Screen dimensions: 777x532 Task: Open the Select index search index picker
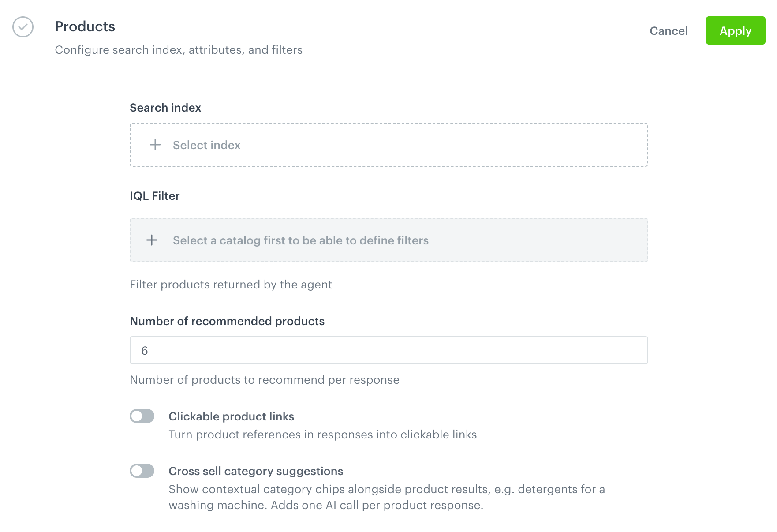[389, 145]
